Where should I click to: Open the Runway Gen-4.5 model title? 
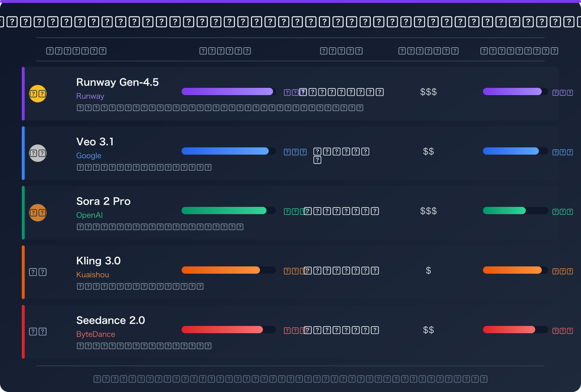coord(117,82)
